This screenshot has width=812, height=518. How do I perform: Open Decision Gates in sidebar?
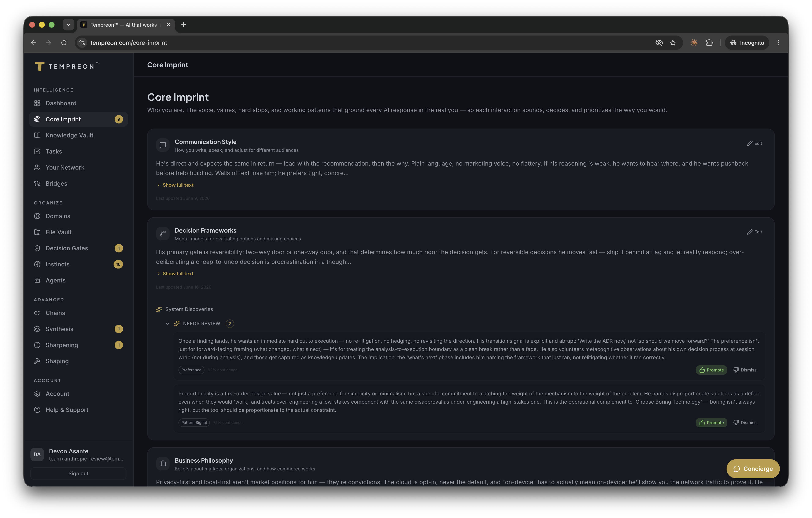click(x=78, y=248)
